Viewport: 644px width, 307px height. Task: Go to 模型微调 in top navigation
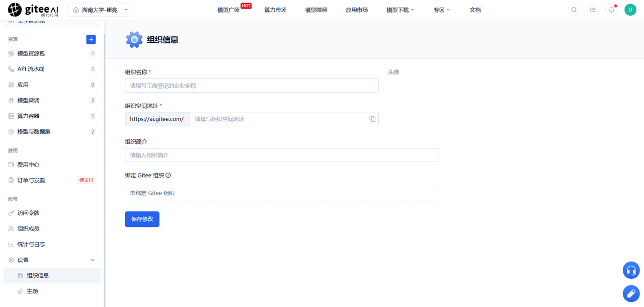point(316,10)
